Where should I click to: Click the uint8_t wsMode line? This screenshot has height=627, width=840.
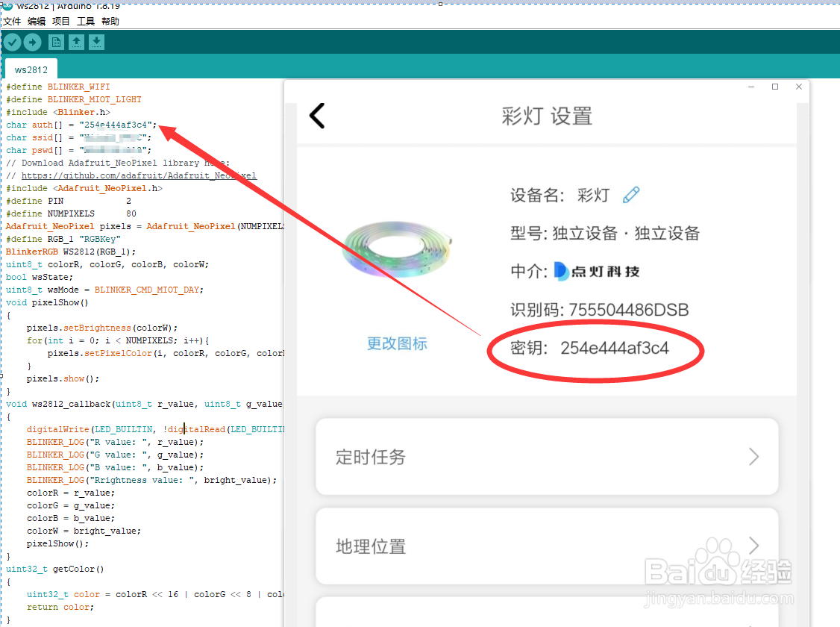(x=105, y=290)
